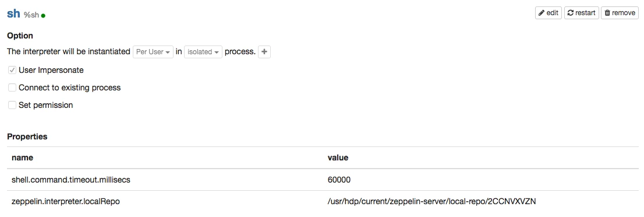Open the Per User dropdown
This screenshot has width=644, height=217.
(153, 52)
